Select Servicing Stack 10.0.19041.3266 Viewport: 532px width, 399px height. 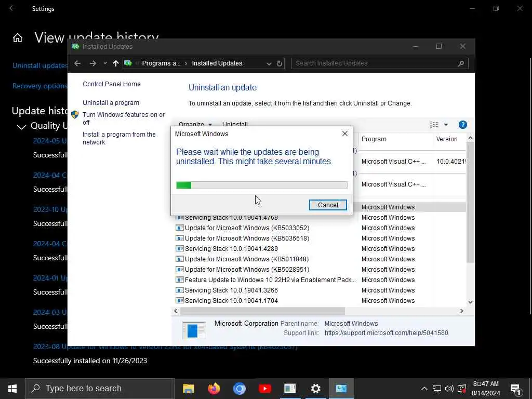pyautogui.click(x=231, y=290)
